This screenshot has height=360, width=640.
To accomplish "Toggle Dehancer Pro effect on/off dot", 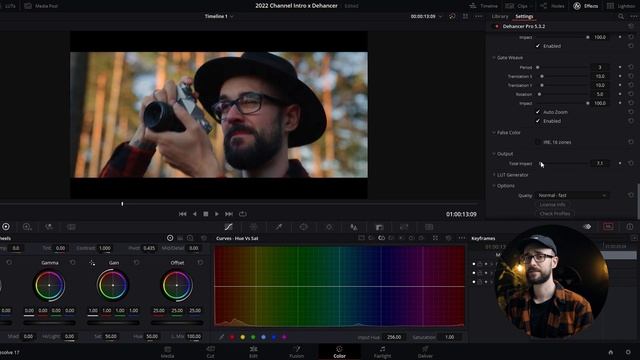I will click(497, 27).
